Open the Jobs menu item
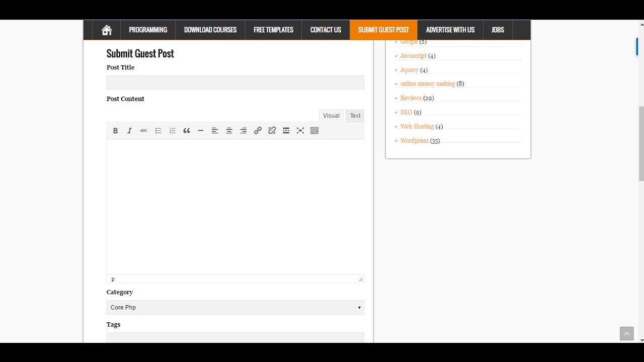 (498, 30)
